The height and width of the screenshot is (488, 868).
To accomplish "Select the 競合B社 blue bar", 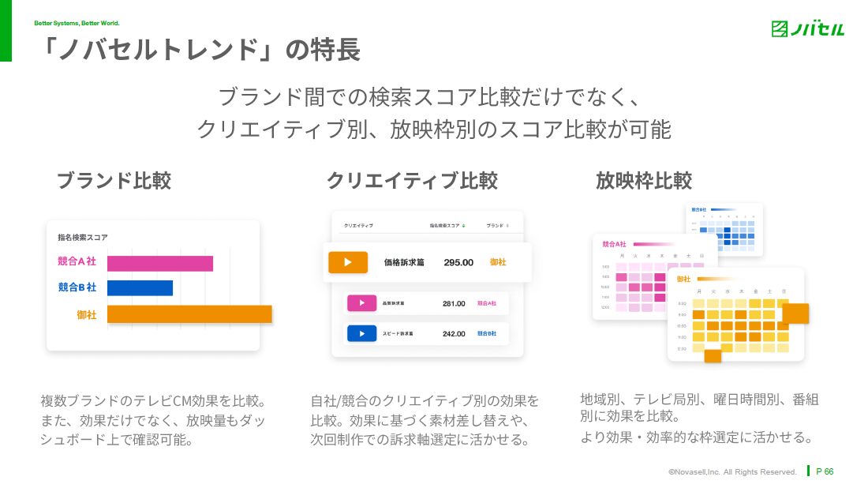I will click(x=140, y=288).
